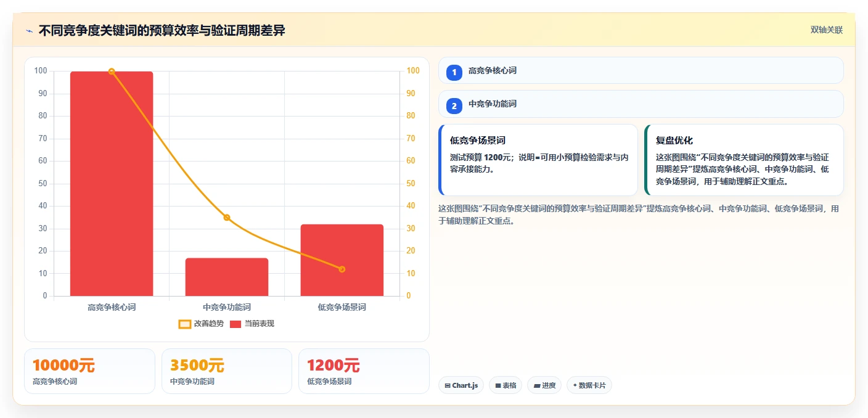Click the trend line point at 12
The height and width of the screenshot is (418, 868).
[x=342, y=269]
